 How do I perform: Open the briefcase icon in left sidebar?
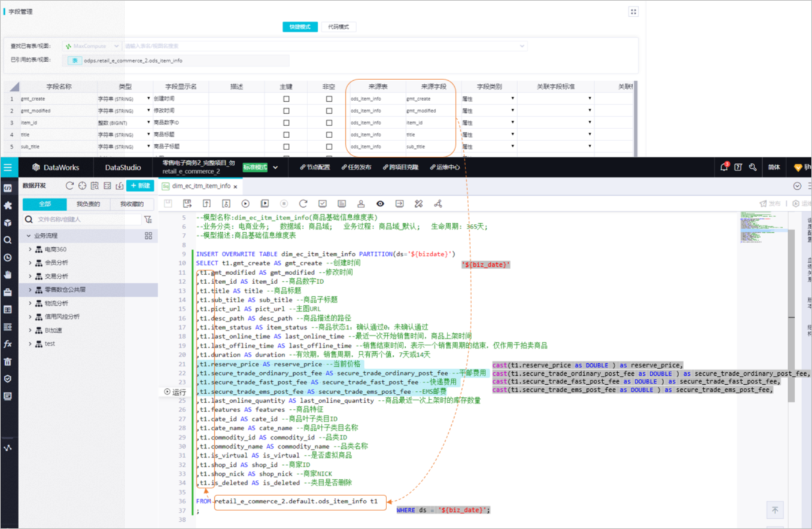click(x=8, y=292)
